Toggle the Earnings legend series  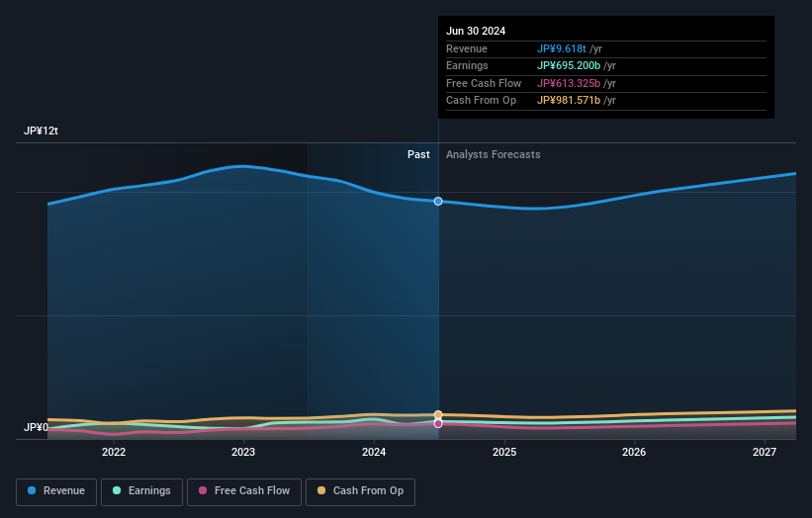[141, 491]
